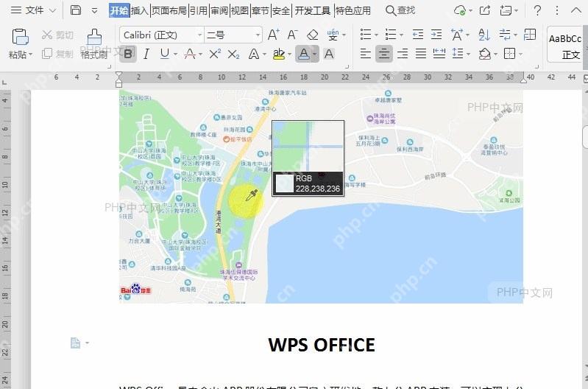Toggle Italic formatting
This screenshot has height=389, width=588.
[146, 55]
